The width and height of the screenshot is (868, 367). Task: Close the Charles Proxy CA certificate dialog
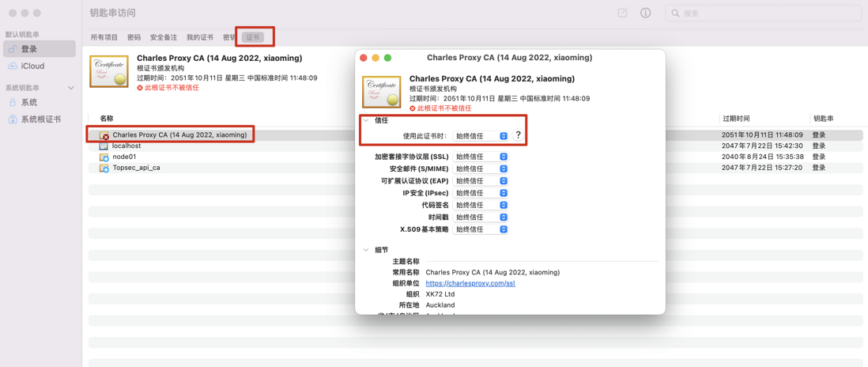coord(364,58)
